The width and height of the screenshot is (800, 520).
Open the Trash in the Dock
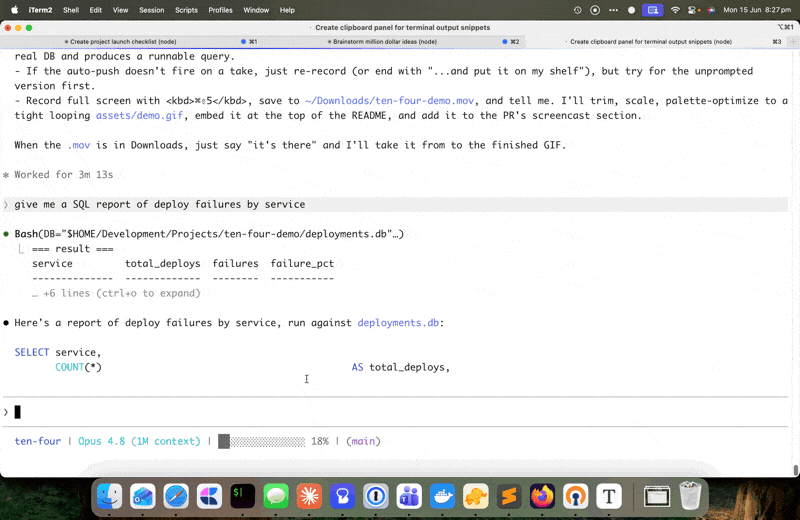pyautogui.click(x=690, y=496)
